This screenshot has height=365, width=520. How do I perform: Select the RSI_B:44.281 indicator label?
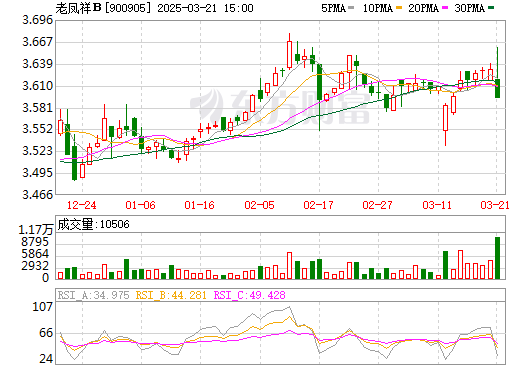(171, 295)
